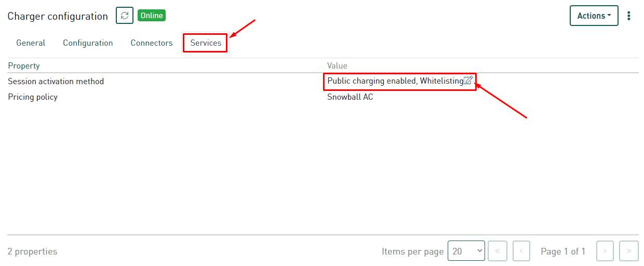
Task: Go to the last page
Action: pyautogui.click(x=629, y=251)
